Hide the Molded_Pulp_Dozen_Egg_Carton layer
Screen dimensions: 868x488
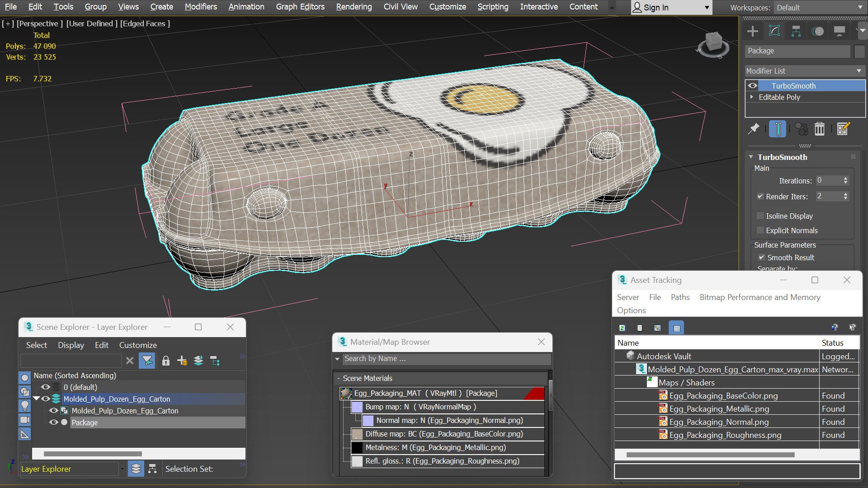(x=46, y=399)
